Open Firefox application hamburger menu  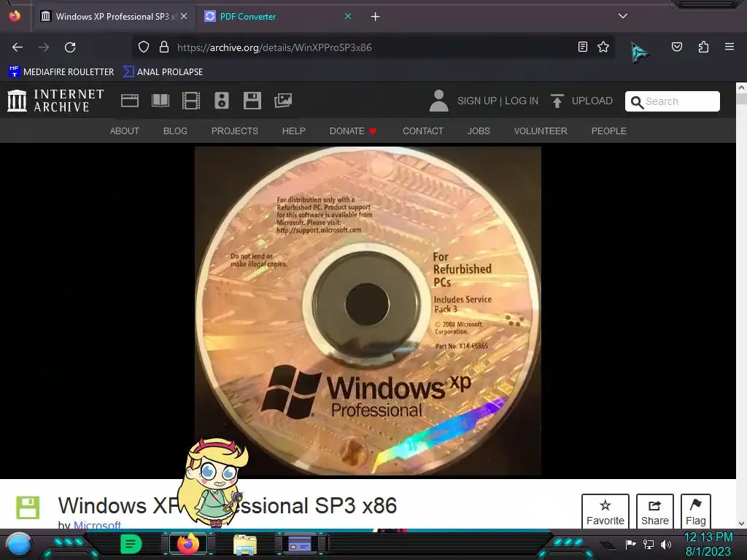pyautogui.click(x=729, y=47)
